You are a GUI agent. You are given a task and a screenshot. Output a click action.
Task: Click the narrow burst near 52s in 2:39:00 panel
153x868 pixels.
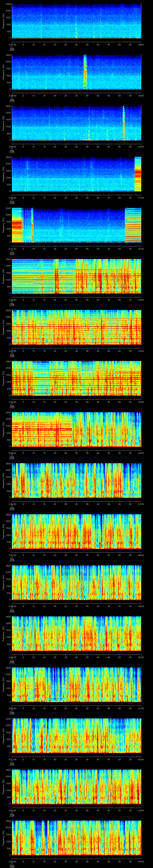click(x=124, y=123)
